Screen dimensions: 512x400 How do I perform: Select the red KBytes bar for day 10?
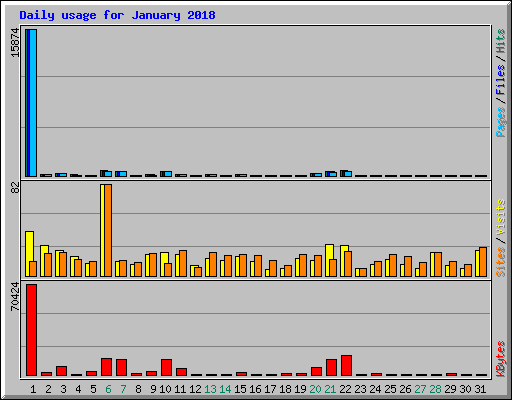[x=167, y=367]
